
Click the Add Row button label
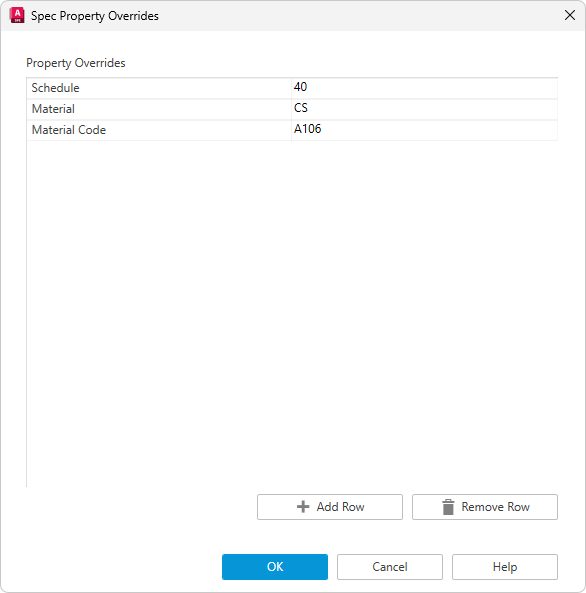click(340, 507)
